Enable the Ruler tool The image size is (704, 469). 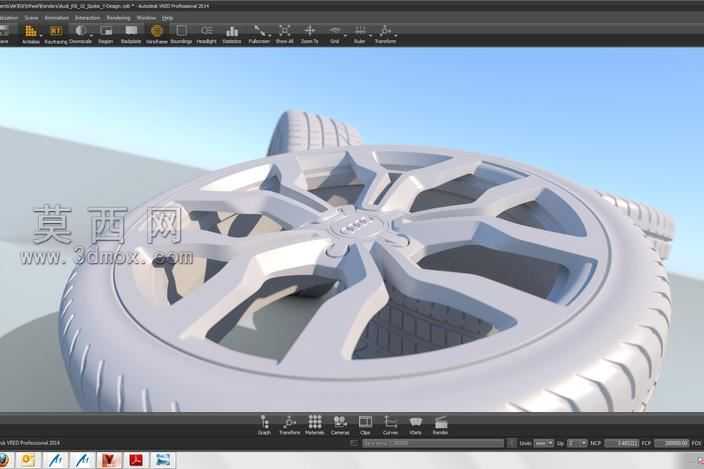point(360,34)
